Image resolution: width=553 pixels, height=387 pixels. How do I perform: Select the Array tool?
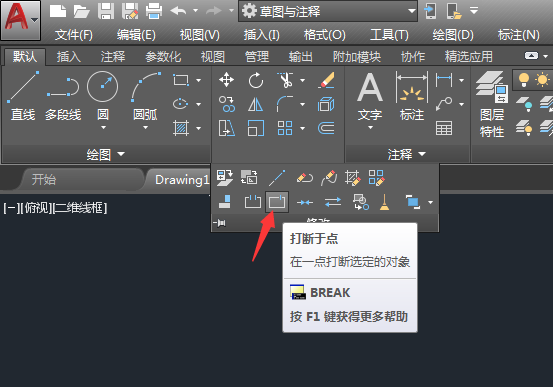tap(285, 128)
